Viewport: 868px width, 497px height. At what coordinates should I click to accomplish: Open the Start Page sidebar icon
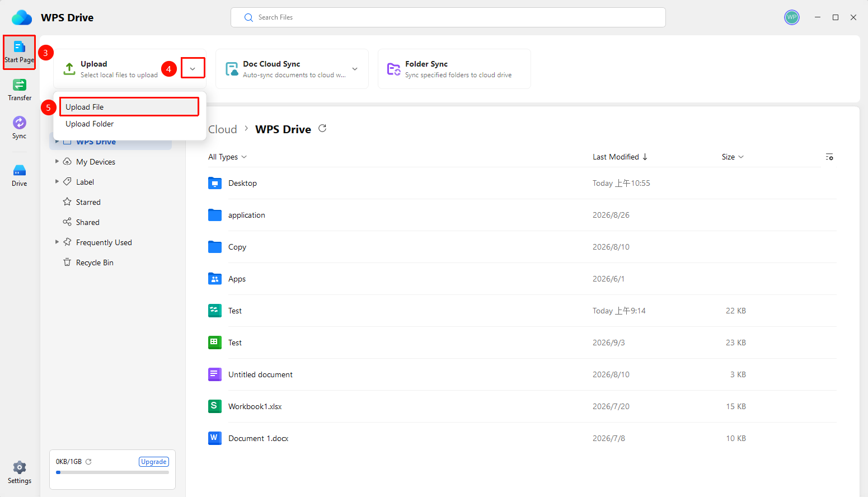[19, 52]
